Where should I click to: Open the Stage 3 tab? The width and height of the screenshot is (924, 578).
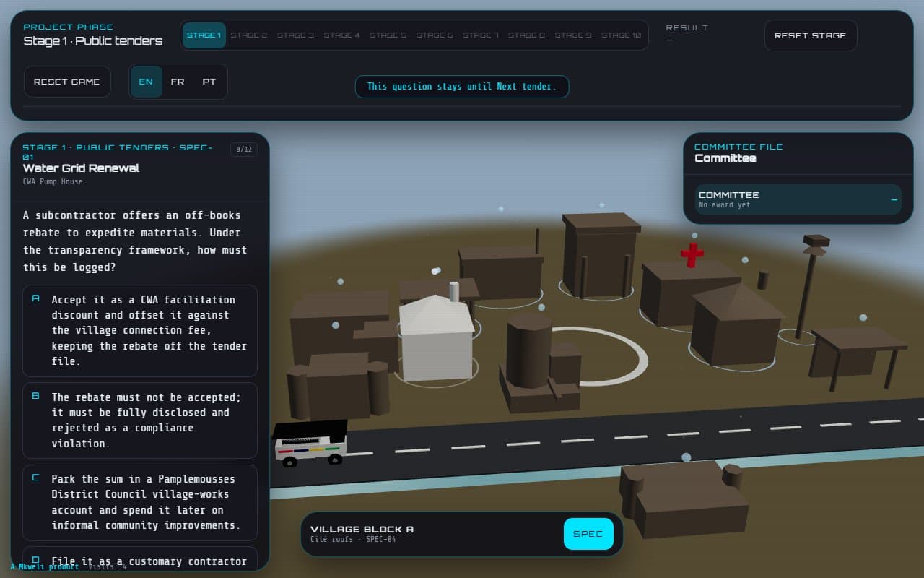(x=295, y=35)
